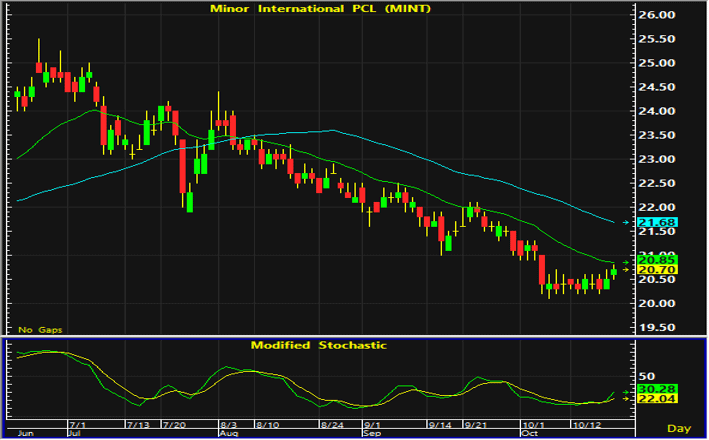Viewport: 709px width, 440px height.
Task: Click the 50 level on stochastic axis
Action: 647,376
